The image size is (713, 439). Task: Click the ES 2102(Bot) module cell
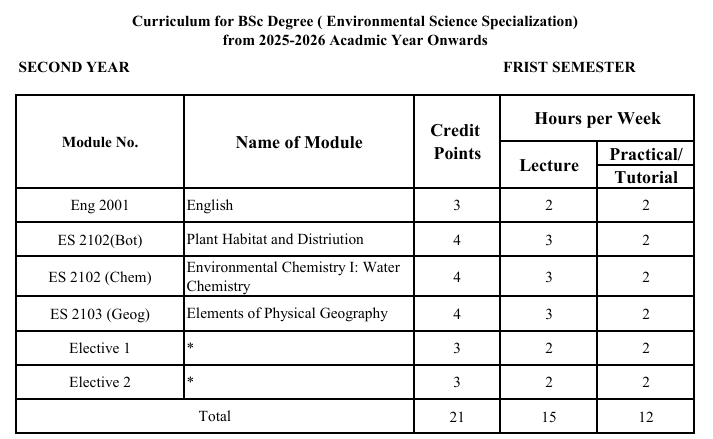point(100,239)
